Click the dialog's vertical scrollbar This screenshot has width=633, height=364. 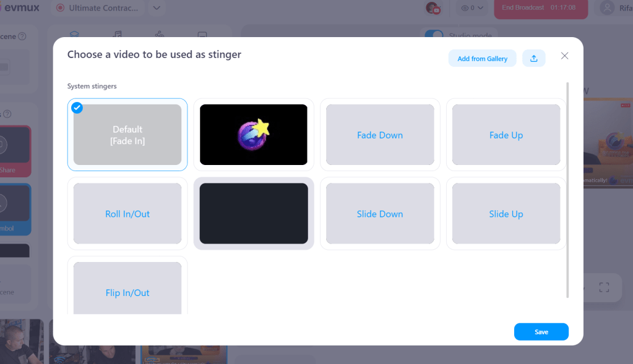[x=567, y=190]
